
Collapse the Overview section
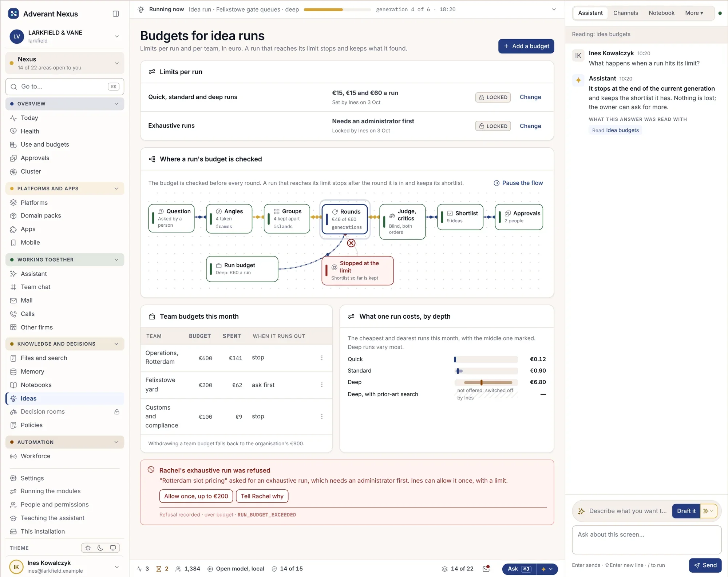tap(65, 104)
